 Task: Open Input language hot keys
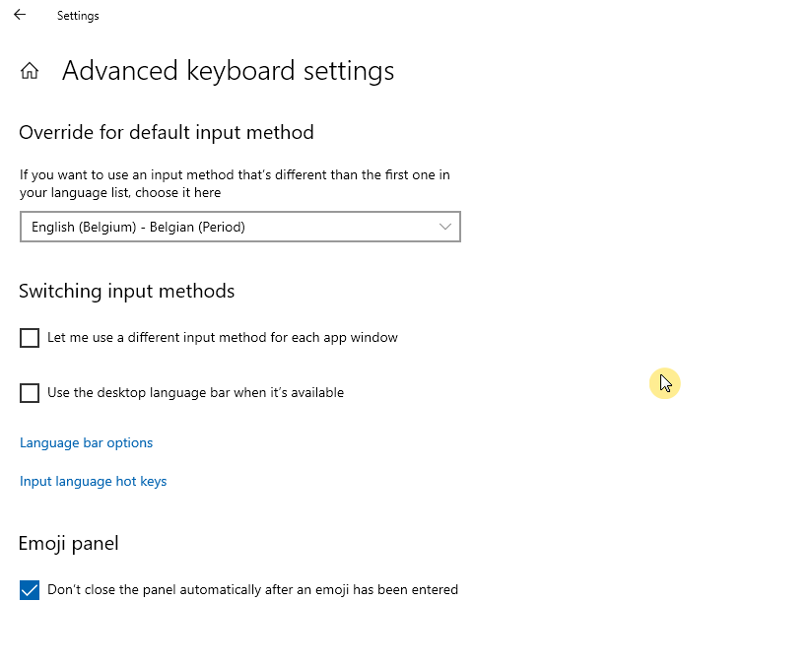tap(93, 481)
